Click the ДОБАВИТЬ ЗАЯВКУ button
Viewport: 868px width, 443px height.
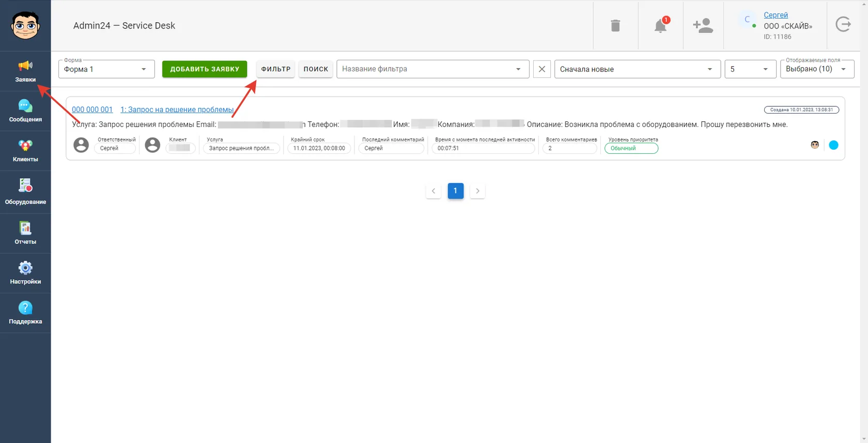[x=205, y=69]
